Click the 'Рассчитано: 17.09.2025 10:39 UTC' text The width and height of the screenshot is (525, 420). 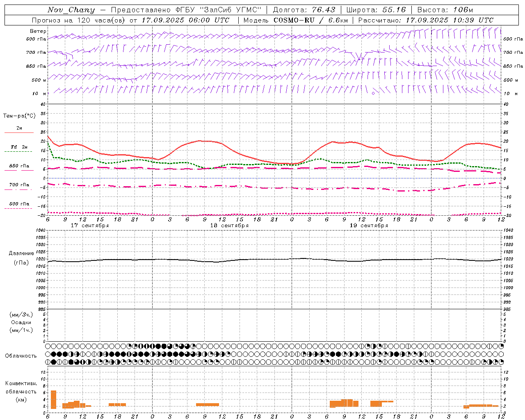point(426,20)
